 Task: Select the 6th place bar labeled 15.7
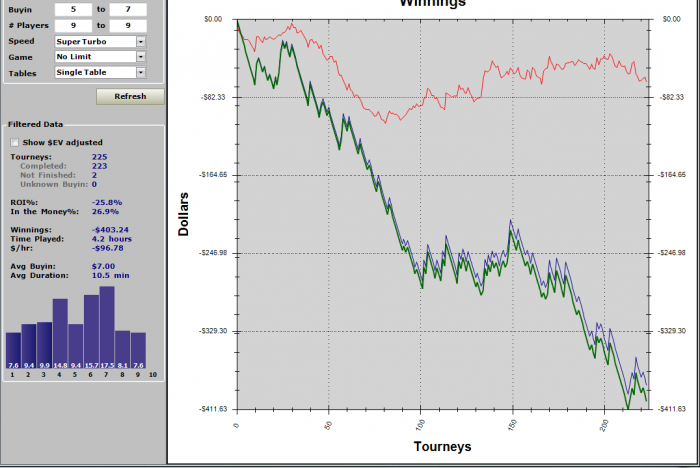92,332
